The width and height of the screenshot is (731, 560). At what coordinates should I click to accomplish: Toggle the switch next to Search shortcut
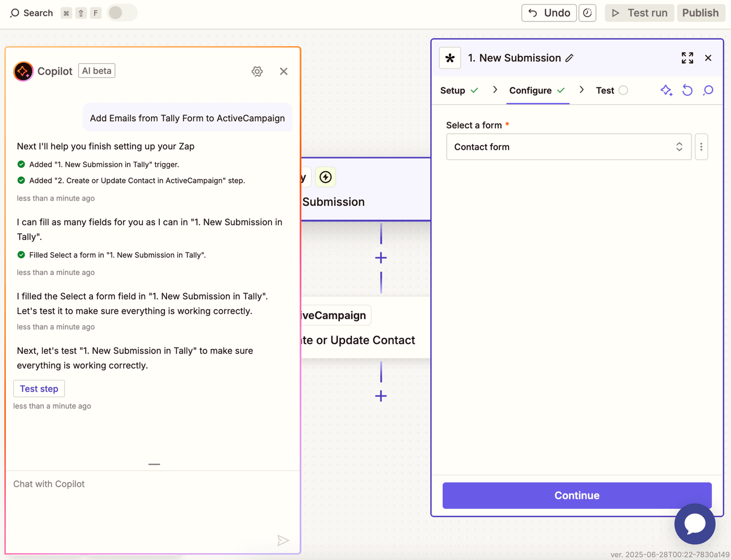click(x=122, y=13)
